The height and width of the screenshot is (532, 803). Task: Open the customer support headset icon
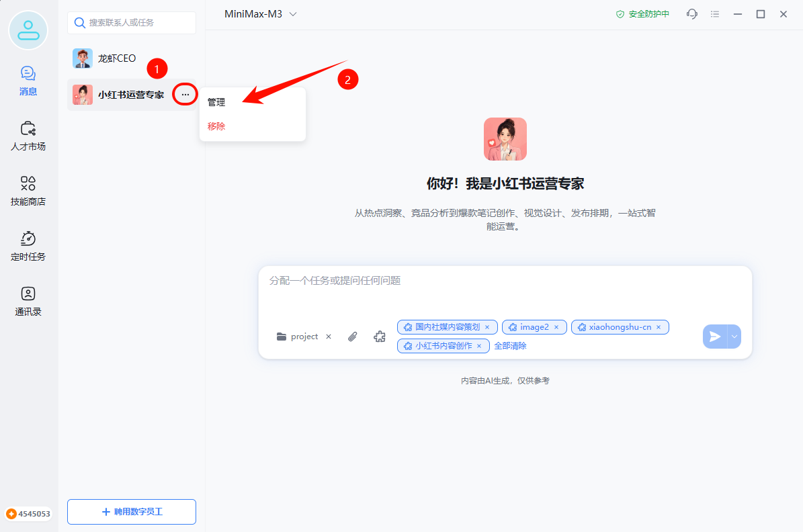coord(692,14)
